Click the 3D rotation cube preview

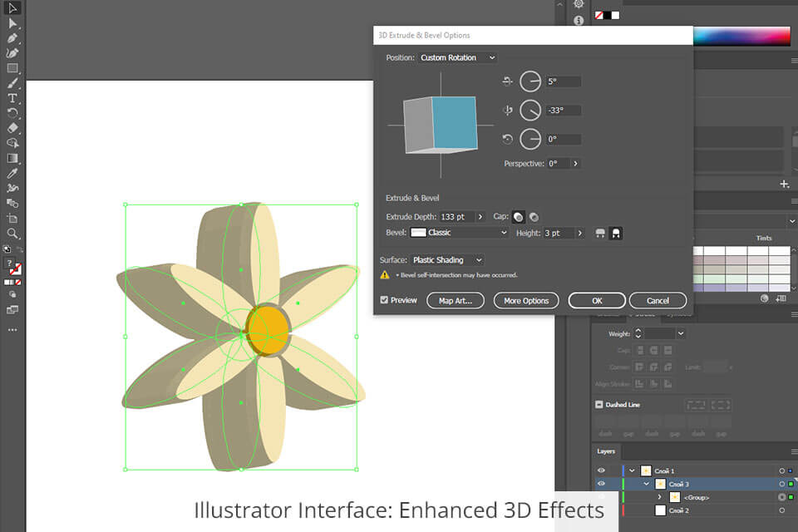click(441, 126)
